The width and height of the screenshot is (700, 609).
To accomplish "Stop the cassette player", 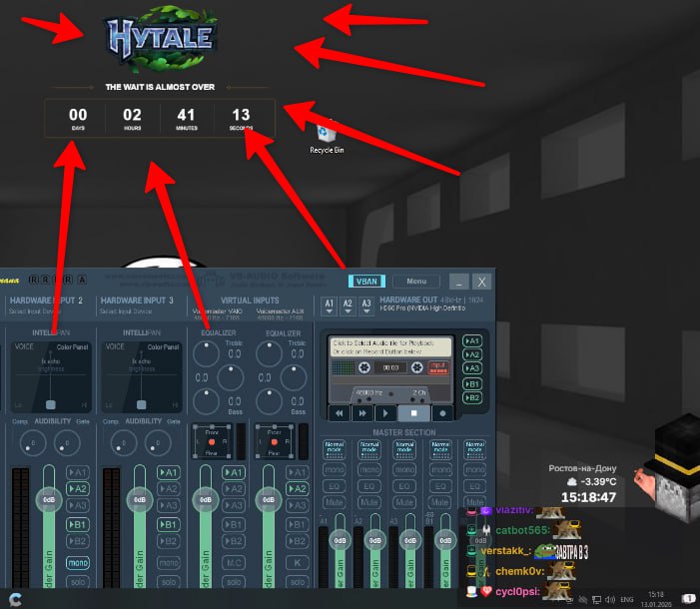I will [x=414, y=412].
